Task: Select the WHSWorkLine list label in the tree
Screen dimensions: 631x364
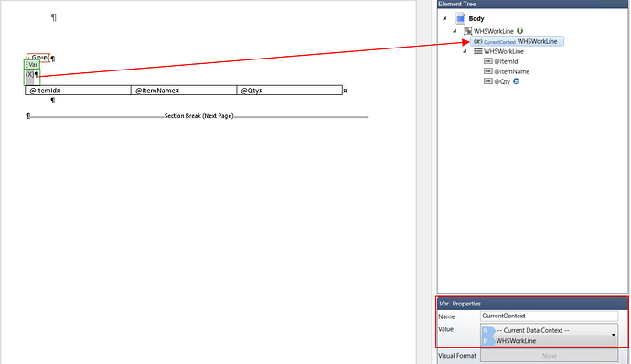Action: [x=504, y=51]
